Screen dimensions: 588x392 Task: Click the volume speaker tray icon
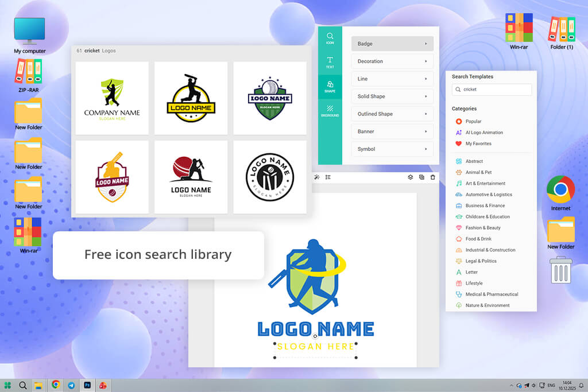click(x=534, y=385)
